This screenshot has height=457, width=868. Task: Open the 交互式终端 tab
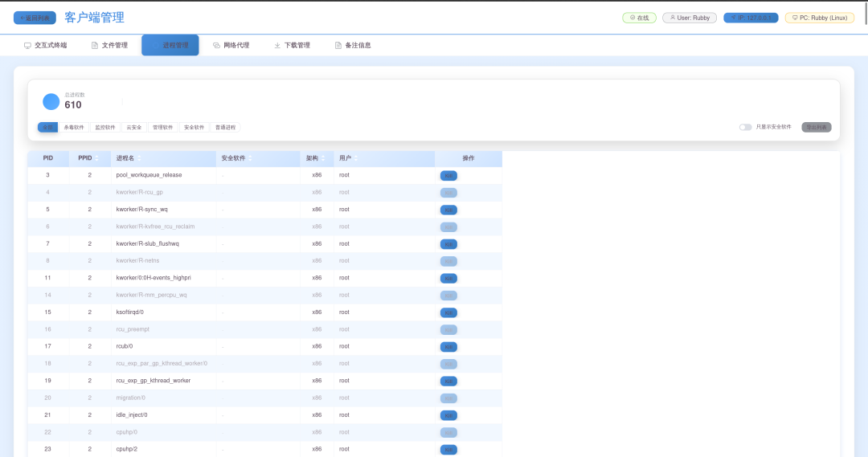click(45, 45)
